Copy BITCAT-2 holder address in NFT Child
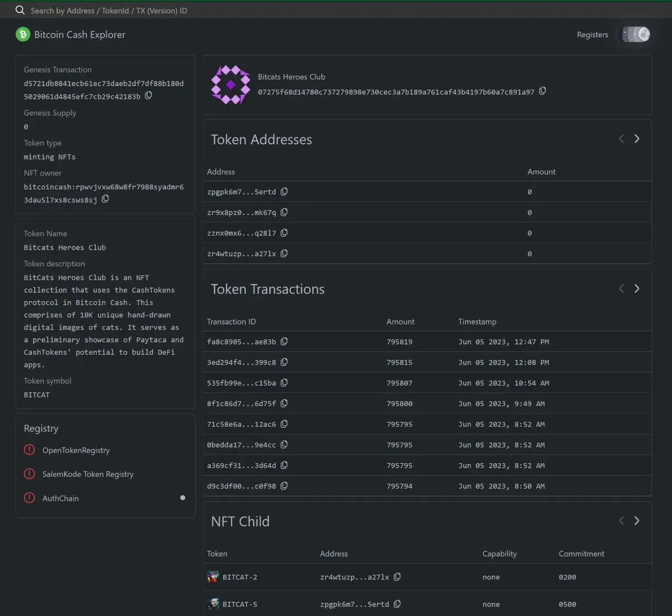Viewport: 672px width, 616px height. point(397,577)
